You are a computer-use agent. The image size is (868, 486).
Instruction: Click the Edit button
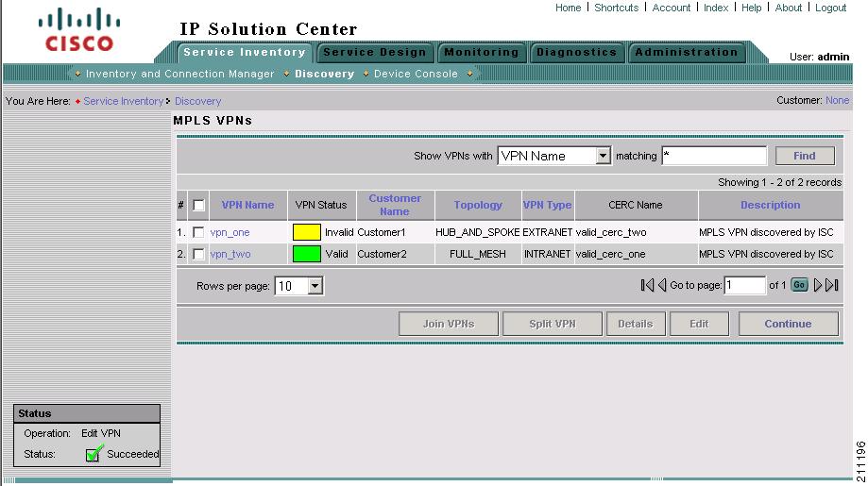pos(699,324)
